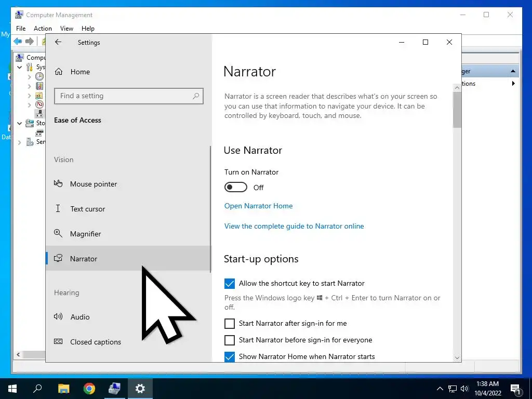Click Settings content scroll down arrow

point(457,357)
